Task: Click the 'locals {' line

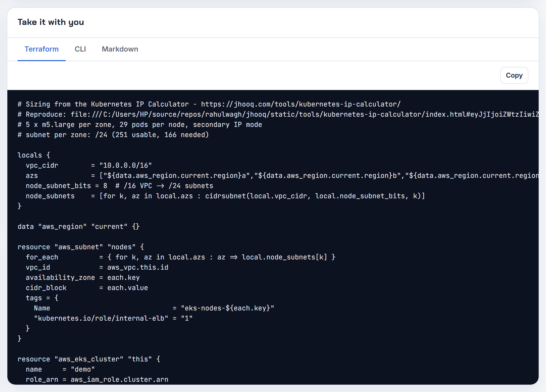Action: tap(34, 155)
